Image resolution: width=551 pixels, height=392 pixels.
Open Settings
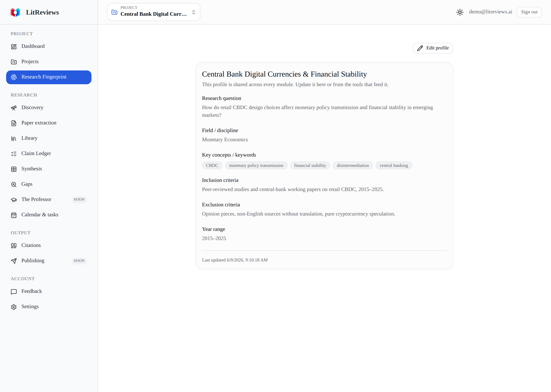[49, 307]
